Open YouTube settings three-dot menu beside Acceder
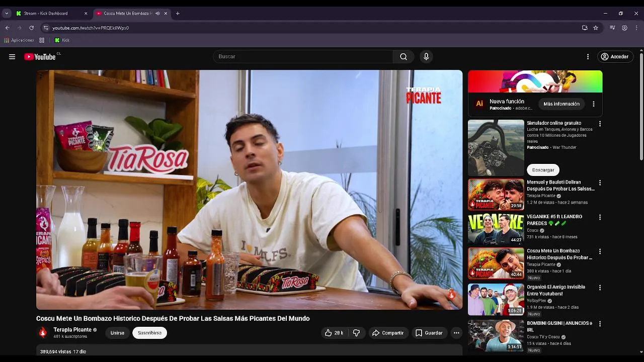The height and width of the screenshot is (362, 644). coord(588,57)
